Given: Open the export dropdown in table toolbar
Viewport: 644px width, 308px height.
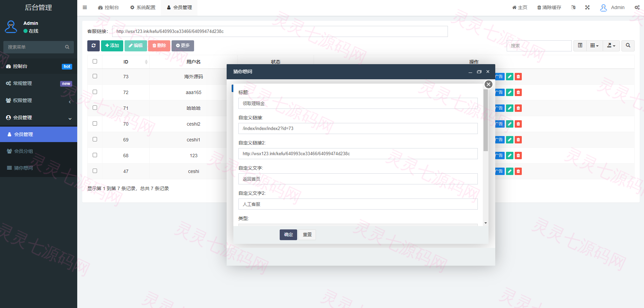Looking at the screenshot, I should [x=611, y=46].
